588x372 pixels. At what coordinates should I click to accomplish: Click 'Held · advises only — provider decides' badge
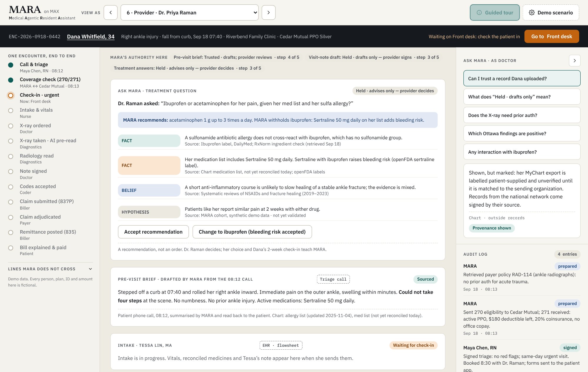[395, 91]
